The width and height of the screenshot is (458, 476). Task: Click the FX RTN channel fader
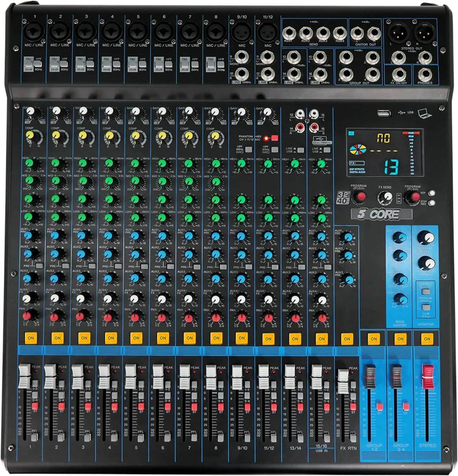[x=343, y=380]
